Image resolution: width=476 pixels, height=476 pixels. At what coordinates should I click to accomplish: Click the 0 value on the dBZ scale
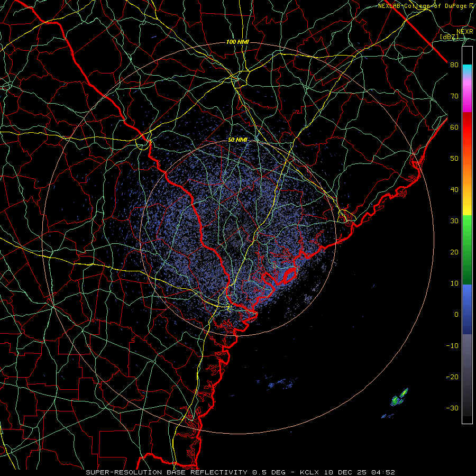pos(456,315)
